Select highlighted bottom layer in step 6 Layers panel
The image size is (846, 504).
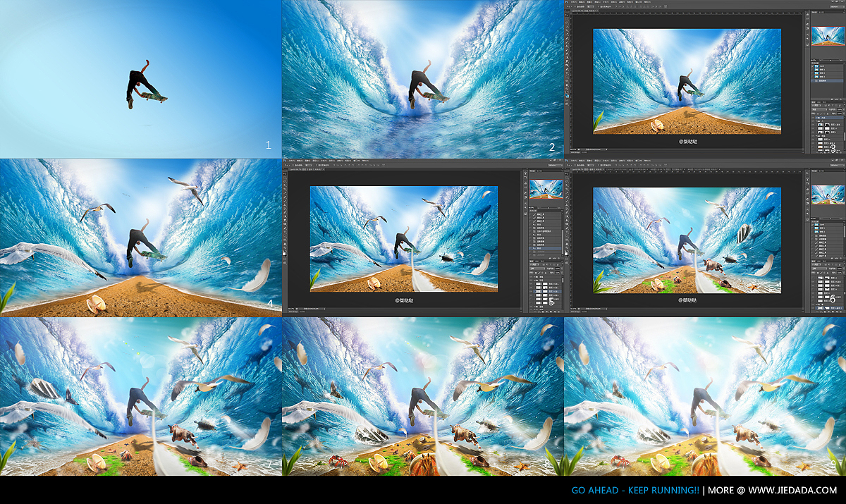[x=828, y=307]
